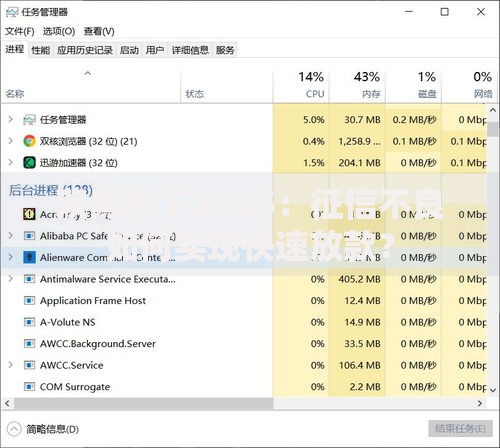
Task: Switch to the 详细信息 tab
Action: coord(190,50)
